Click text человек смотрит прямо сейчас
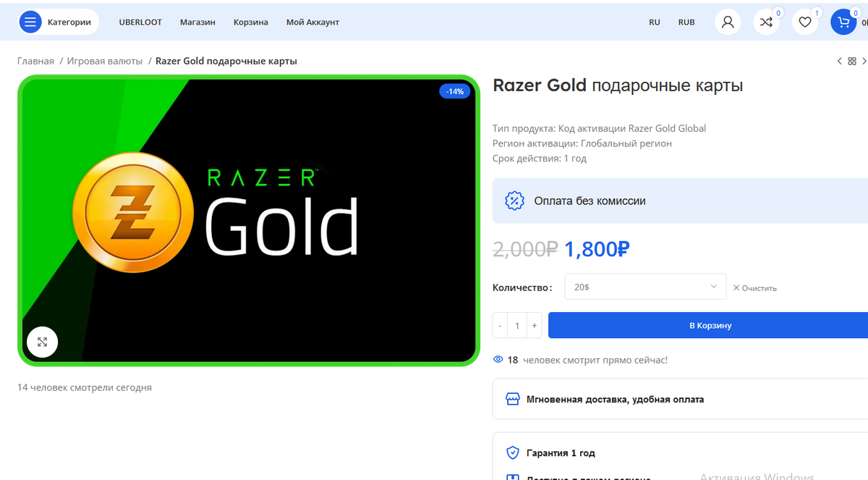868x480 pixels. click(x=595, y=360)
